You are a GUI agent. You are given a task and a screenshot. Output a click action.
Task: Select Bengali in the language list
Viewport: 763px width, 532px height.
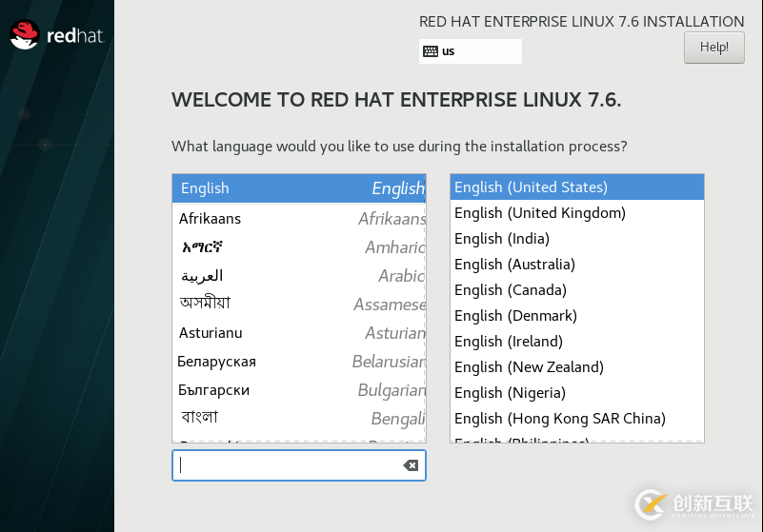(299, 419)
